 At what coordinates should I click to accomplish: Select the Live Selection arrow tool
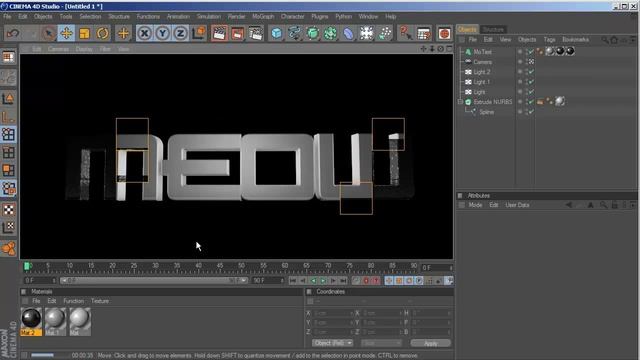pos(49,33)
